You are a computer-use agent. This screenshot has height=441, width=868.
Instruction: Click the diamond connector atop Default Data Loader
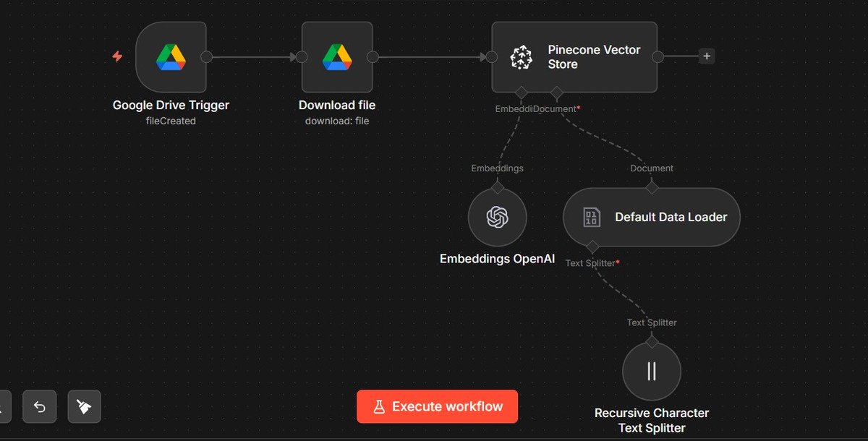pyautogui.click(x=652, y=188)
